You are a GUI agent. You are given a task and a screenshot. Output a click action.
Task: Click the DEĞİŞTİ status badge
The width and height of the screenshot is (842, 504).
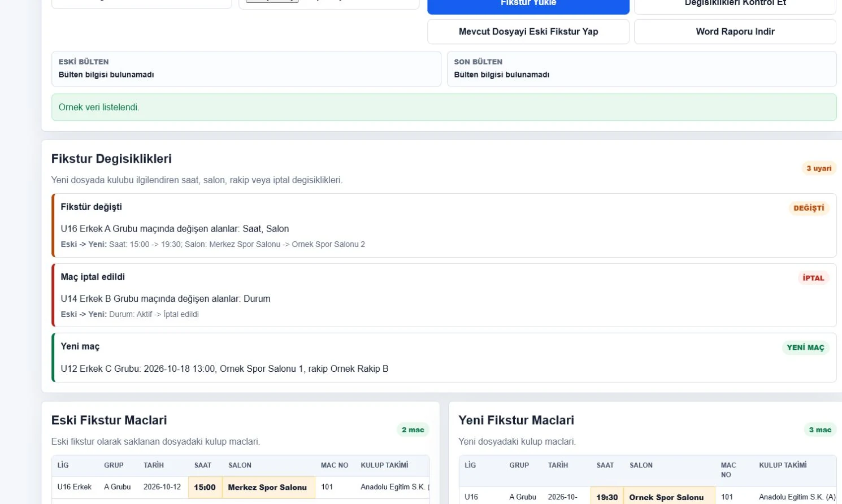click(x=809, y=208)
